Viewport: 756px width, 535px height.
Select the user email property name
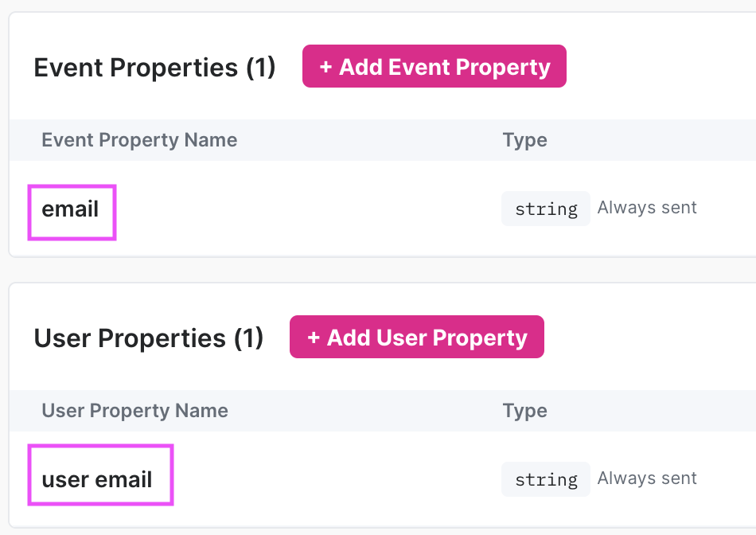[97, 478]
